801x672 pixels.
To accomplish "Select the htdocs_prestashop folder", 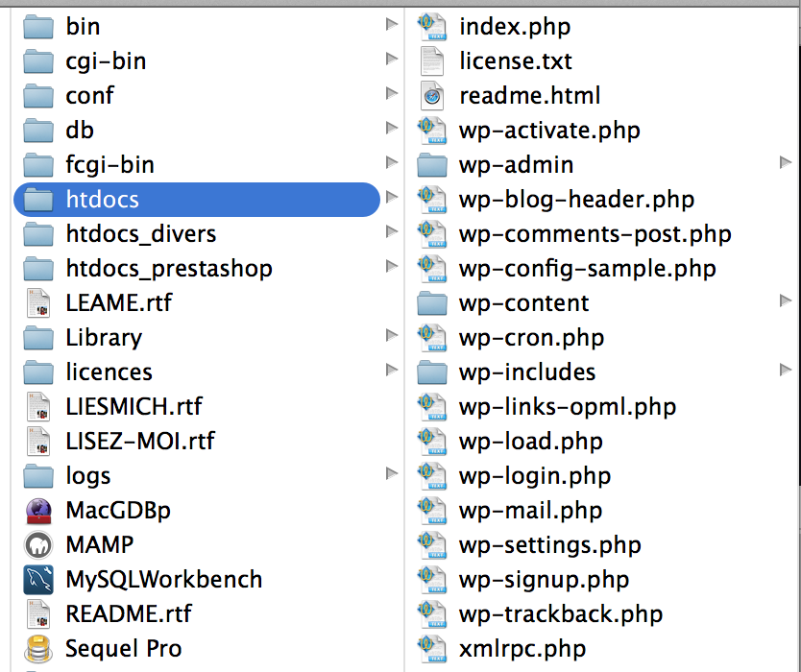I will point(168,269).
